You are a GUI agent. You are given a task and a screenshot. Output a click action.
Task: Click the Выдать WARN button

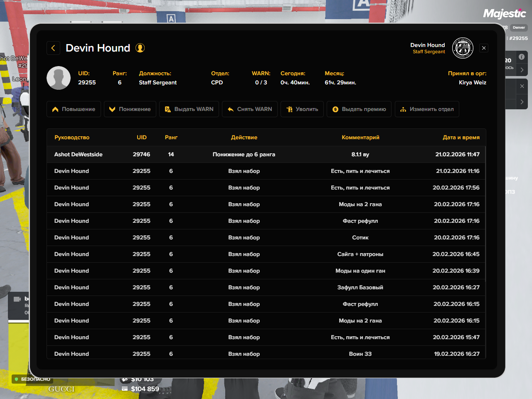coord(189,109)
